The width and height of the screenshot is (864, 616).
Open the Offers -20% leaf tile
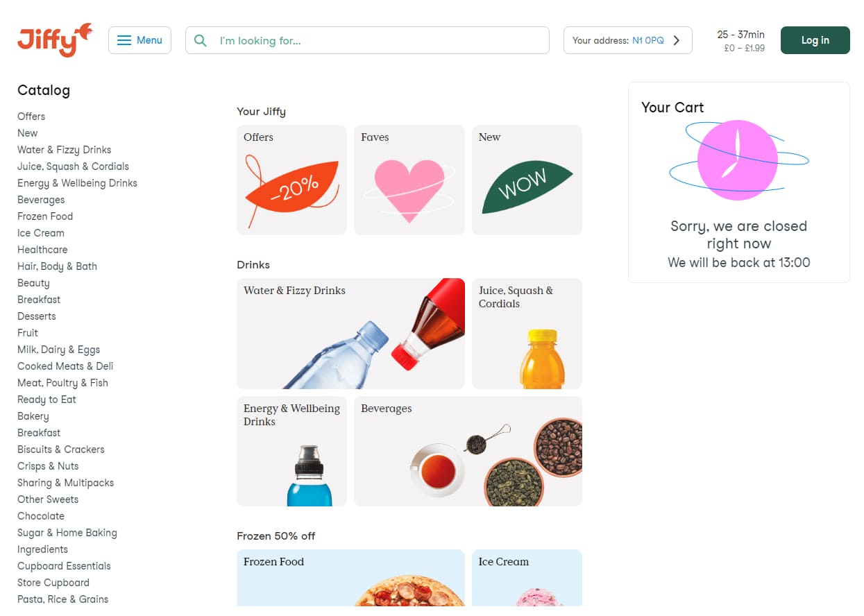coord(291,180)
